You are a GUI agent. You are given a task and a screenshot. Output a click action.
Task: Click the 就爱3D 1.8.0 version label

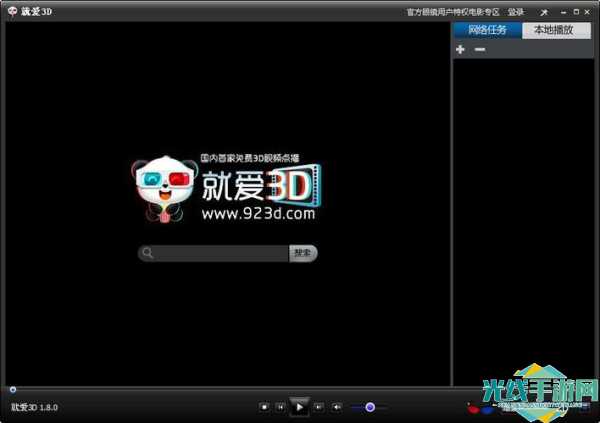pyautogui.click(x=34, y=407)
